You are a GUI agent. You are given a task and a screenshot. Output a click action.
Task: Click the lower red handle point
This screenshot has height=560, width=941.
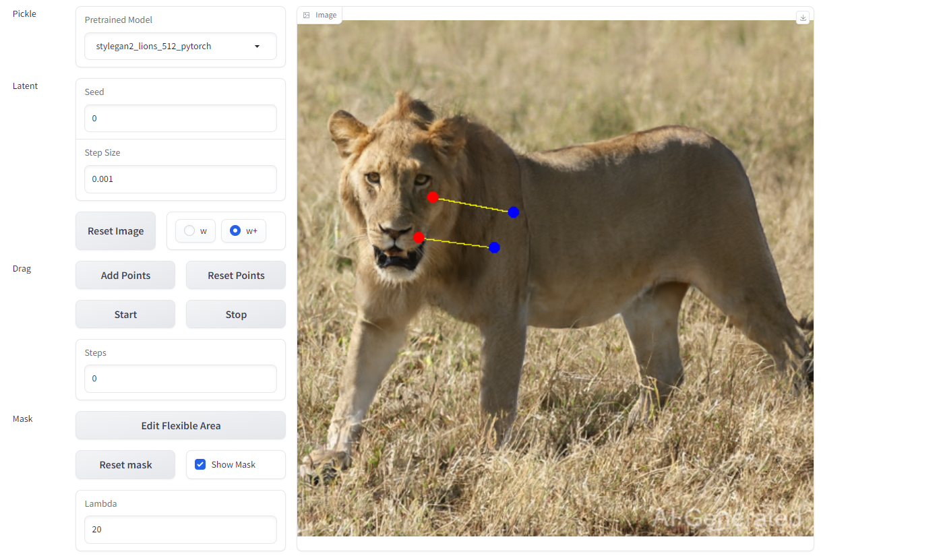(x=419, y=237)
